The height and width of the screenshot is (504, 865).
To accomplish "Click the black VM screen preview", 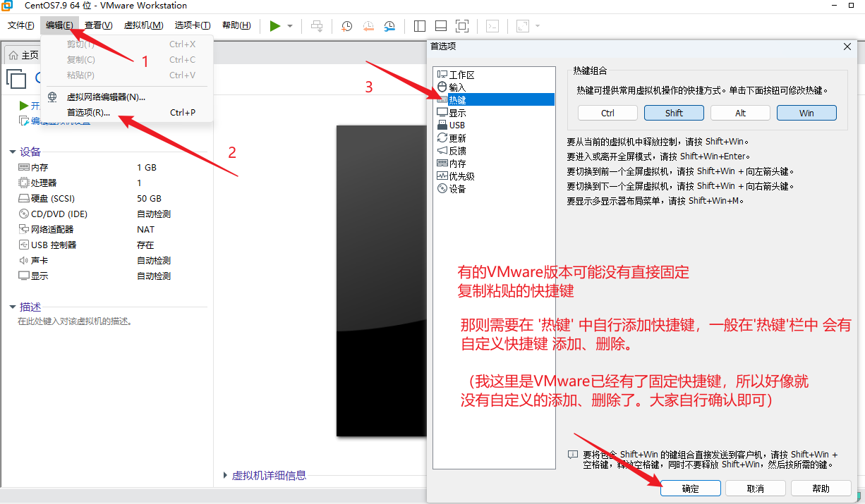I will tap(381, 281).
